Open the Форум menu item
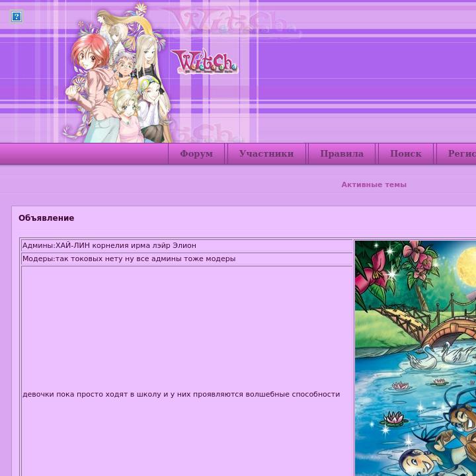This screenshot has height=476, width=476. click(x=196, y=153)
